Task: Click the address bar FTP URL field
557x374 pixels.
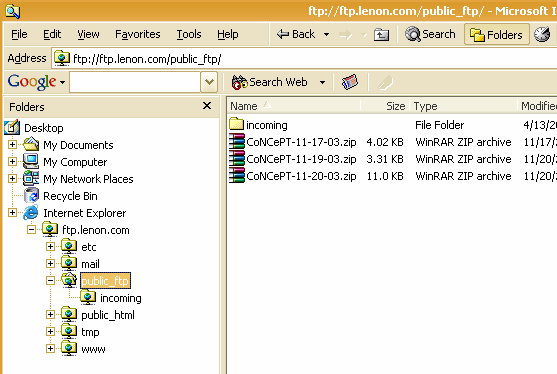Action: (305, 59)
